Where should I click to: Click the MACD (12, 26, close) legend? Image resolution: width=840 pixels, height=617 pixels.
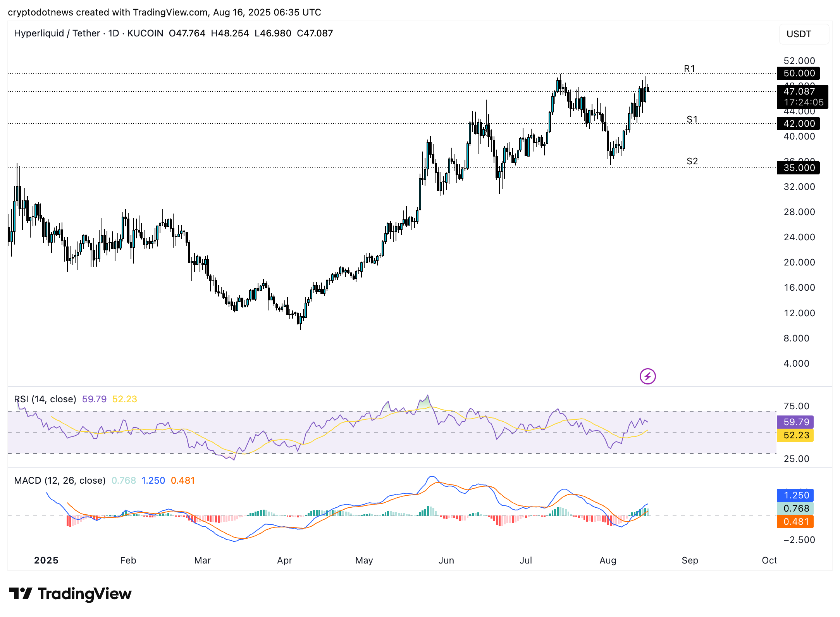pyautogui.click(x=60, y=481)
